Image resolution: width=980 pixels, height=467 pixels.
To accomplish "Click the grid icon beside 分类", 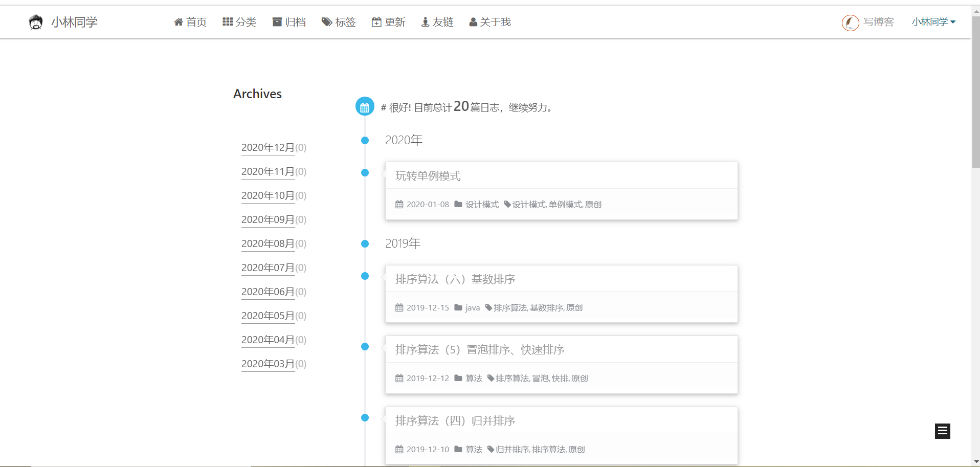I will pos(228,22).
